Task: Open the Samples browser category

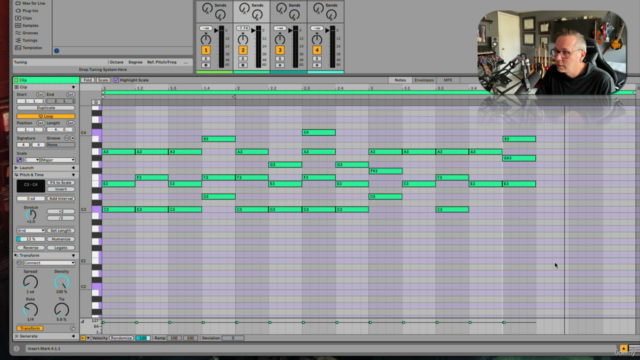Action: (x=27, y=25)
